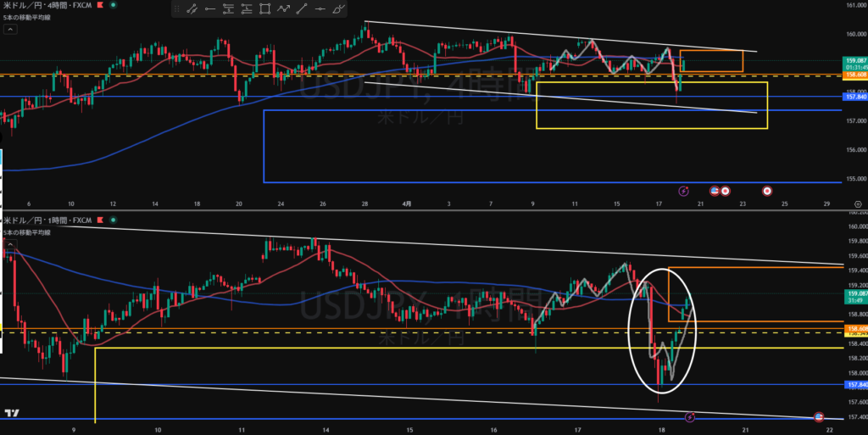Click the blue 157.840 price label on lower chart
The width and height of the screenshot is (868, 435).
point(854,384)
